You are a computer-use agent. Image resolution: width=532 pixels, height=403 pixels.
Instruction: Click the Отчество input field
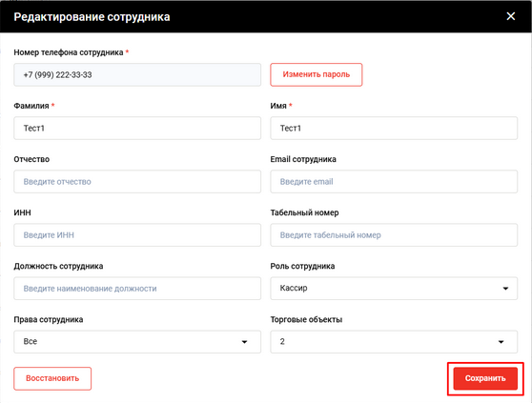(x=137, y=182)
